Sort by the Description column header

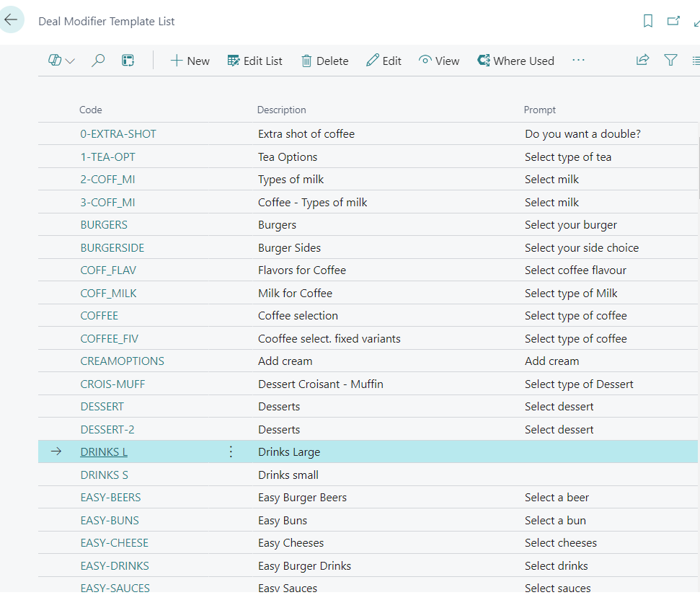(281, 110)
